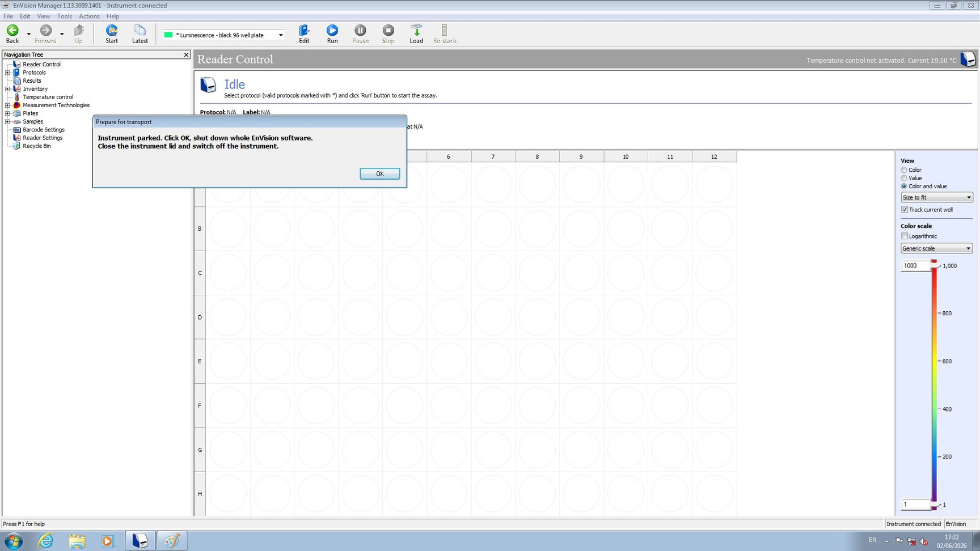
Task: Open the Back history dropdown arrow
Action: coord(28,34)
